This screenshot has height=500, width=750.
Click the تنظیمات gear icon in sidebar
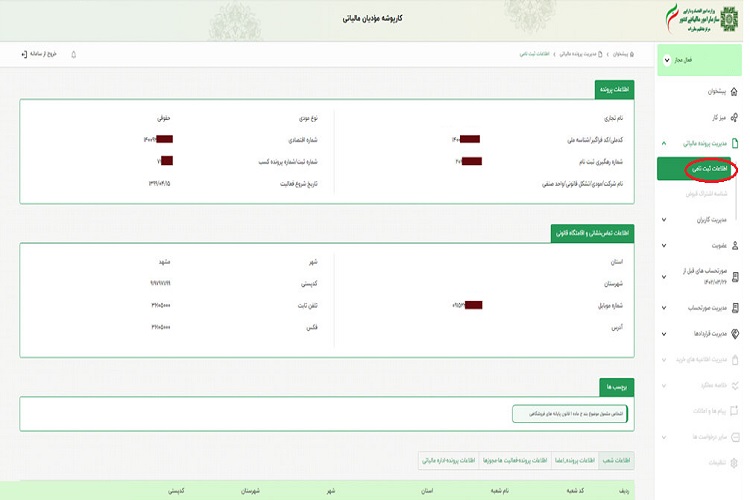point(735,462)
